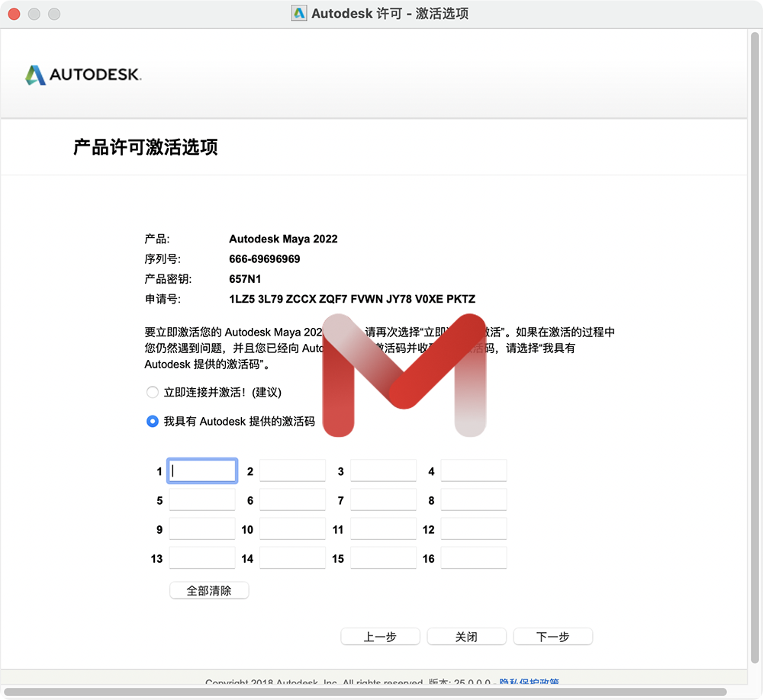
Task: Focus activation code field 11
Action: tap(384, 529)
